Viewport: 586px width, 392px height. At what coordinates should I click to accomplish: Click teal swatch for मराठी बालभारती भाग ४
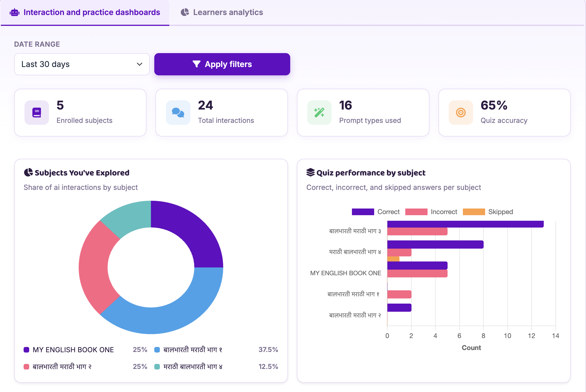pyautogui.click(x=157, y=367)
